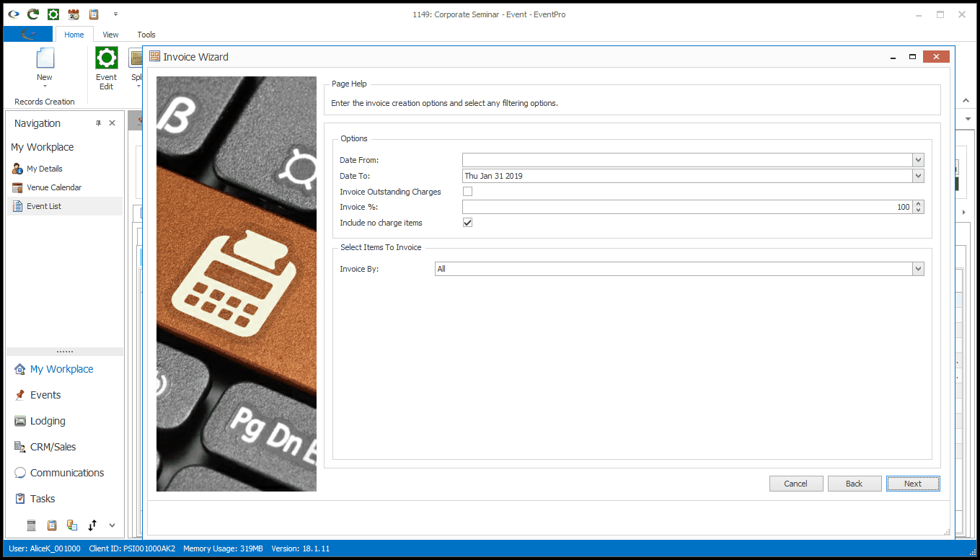The height and width of the screenshot is (560, 980).
Task: Close the Navigation panel
Action: (x=112, y=123)
